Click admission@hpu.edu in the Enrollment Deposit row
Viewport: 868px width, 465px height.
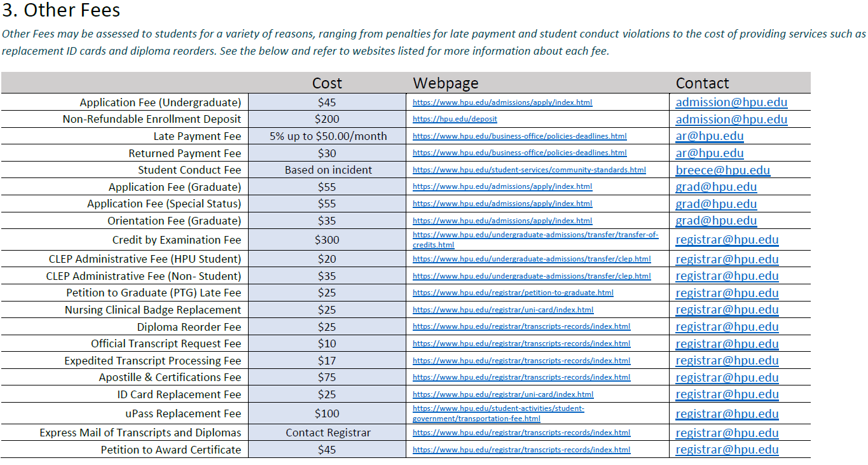731,120
